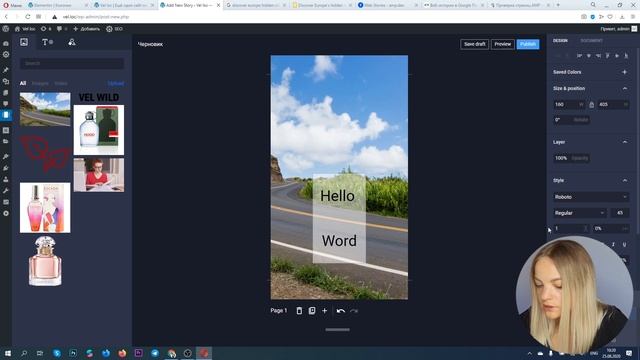Click the font size field

click(x=620, y=213)
